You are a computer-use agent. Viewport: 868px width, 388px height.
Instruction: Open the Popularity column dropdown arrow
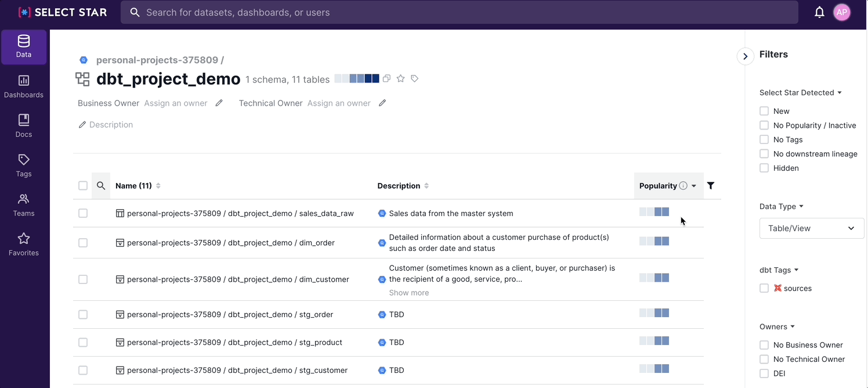[694, 186]
